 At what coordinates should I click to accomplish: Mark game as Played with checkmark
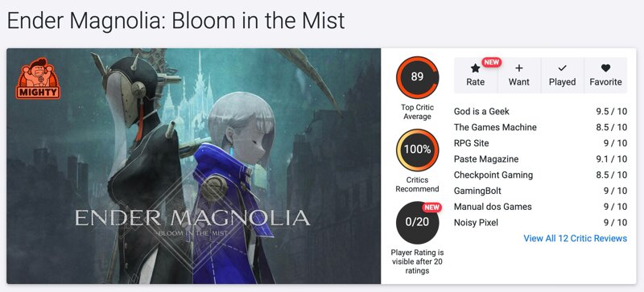click(562, 76)
